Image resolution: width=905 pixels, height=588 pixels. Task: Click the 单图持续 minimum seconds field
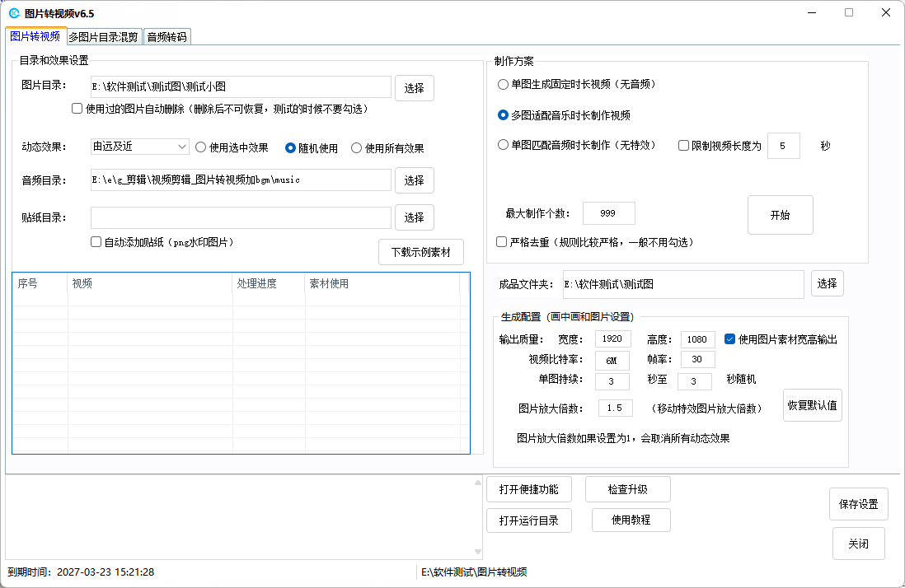tap(612, 381)
